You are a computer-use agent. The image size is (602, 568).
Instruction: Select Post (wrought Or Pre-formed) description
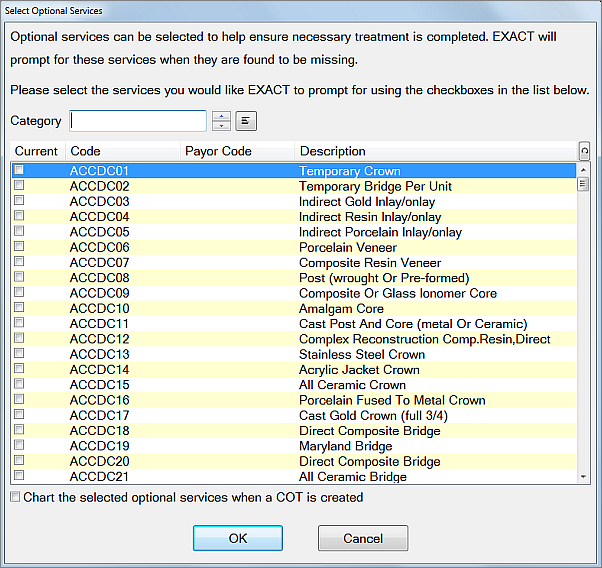click(384, 278)
